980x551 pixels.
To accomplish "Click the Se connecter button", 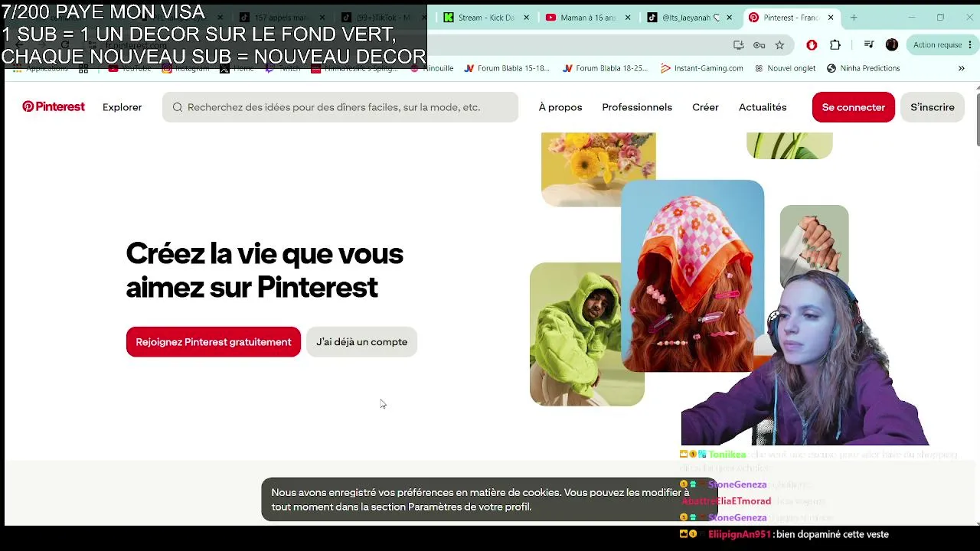I will 854,107.
